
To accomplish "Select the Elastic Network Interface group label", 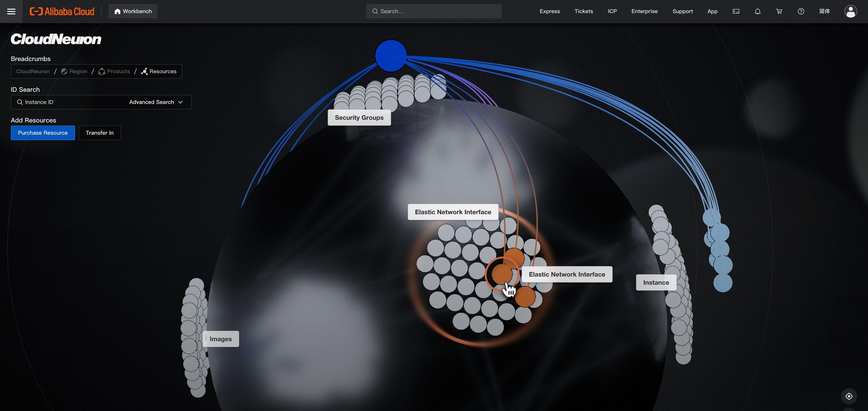I will point(453,212).
